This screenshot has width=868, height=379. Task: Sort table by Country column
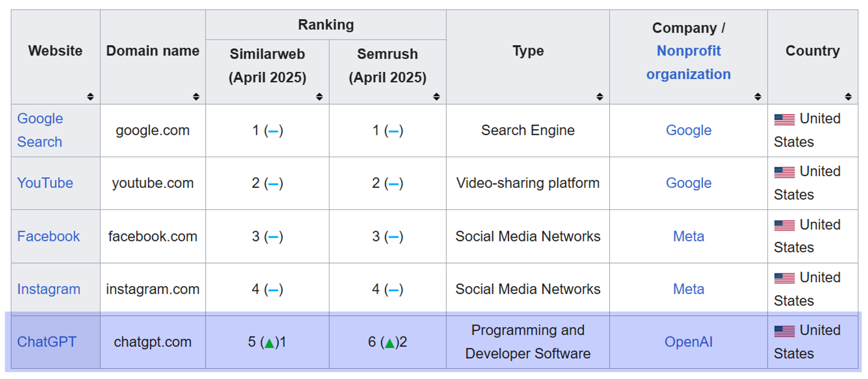(x=848, y=97)
